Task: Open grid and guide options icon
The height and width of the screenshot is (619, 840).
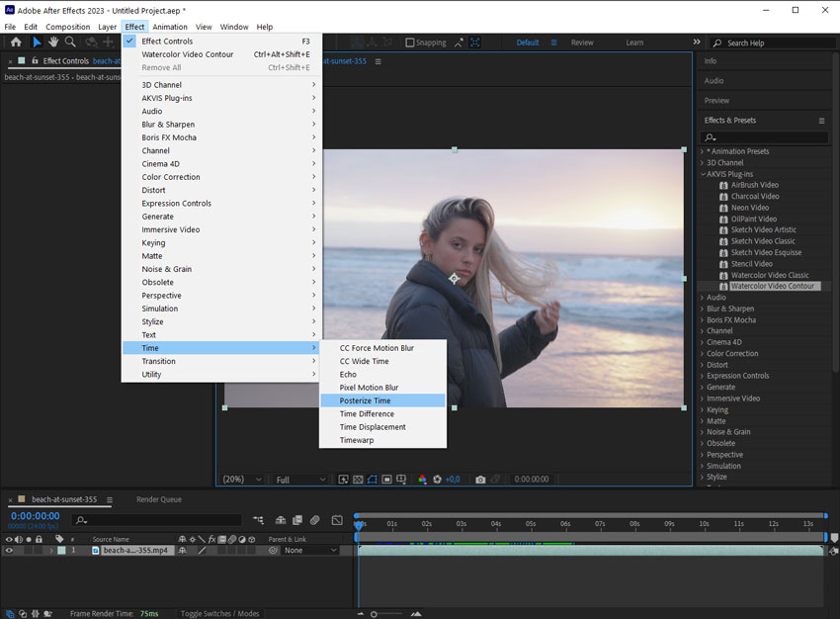Action: [x=401, y=480]
